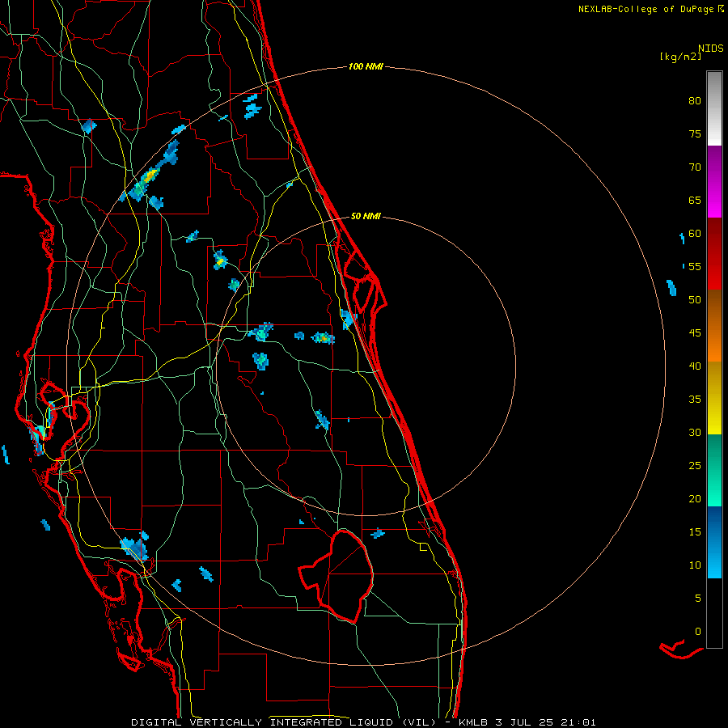Click the color scale value 10

point(695,565)
